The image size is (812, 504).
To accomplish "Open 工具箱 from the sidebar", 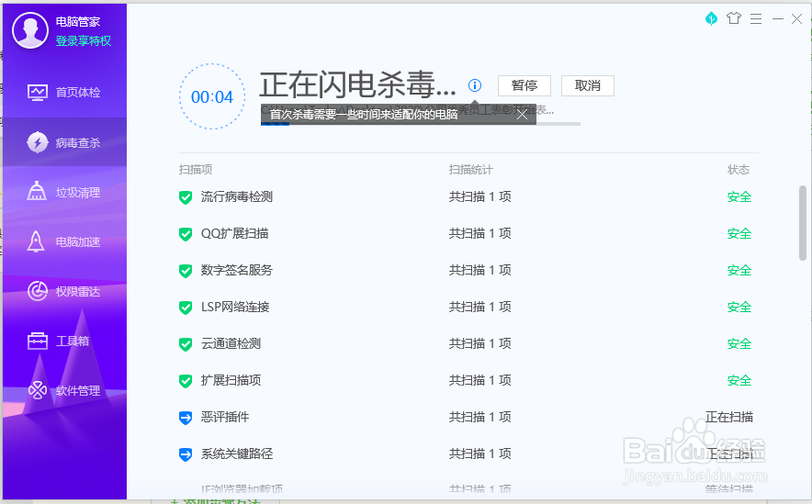I will tap(64, 341).
